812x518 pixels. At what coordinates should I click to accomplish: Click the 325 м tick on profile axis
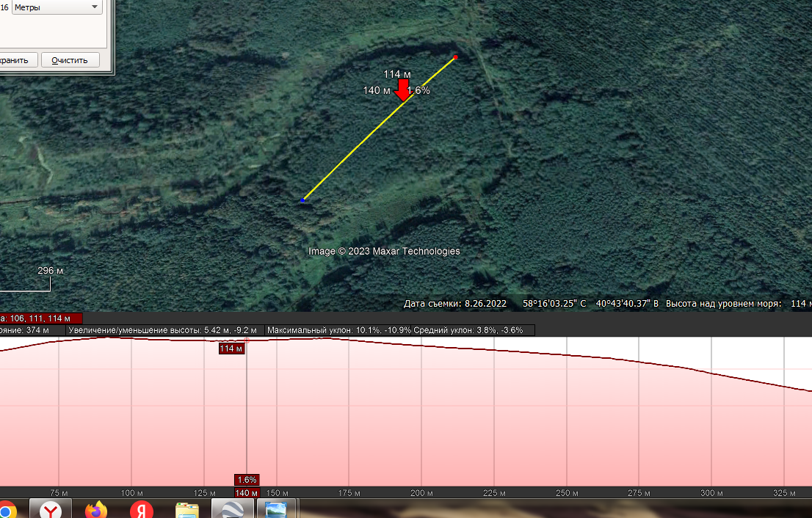tap(784, 493)
